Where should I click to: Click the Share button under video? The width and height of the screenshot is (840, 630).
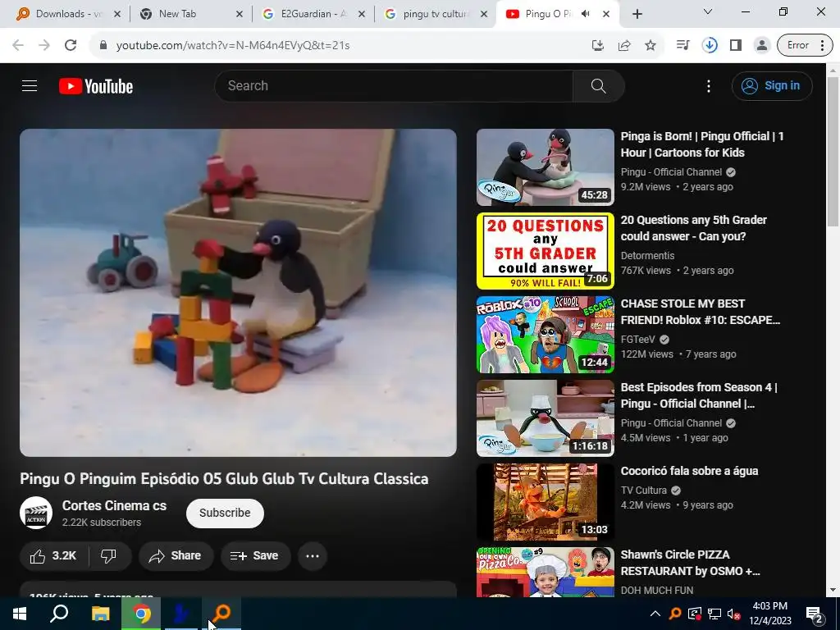(176, 555)
